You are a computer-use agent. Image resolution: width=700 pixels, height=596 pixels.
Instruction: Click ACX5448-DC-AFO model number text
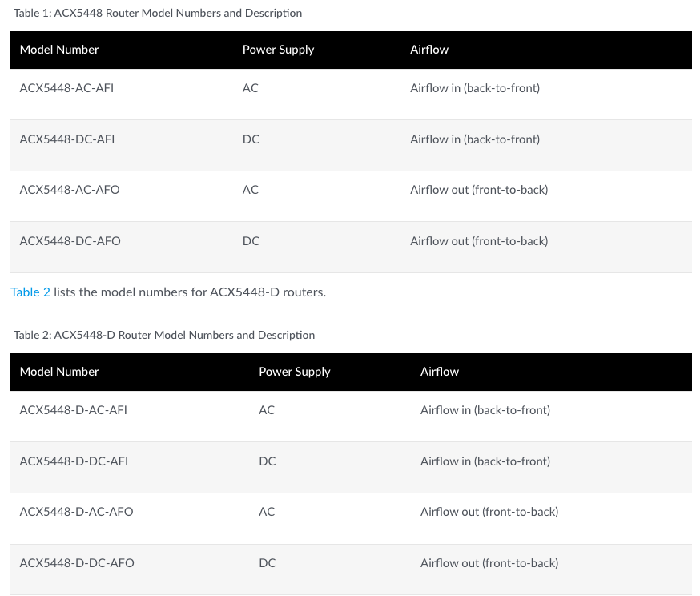tap(70, 241)
